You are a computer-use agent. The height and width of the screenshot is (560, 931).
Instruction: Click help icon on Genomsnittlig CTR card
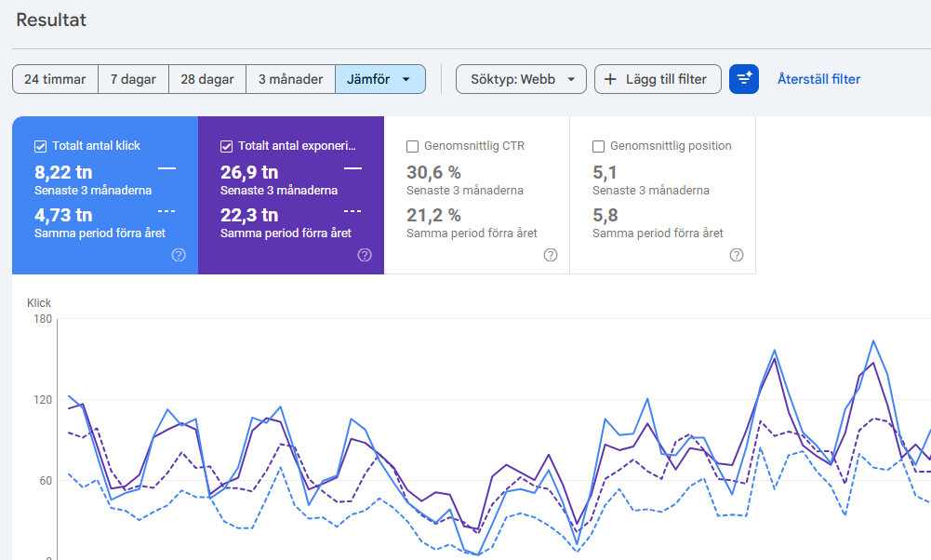pos(551,255)
